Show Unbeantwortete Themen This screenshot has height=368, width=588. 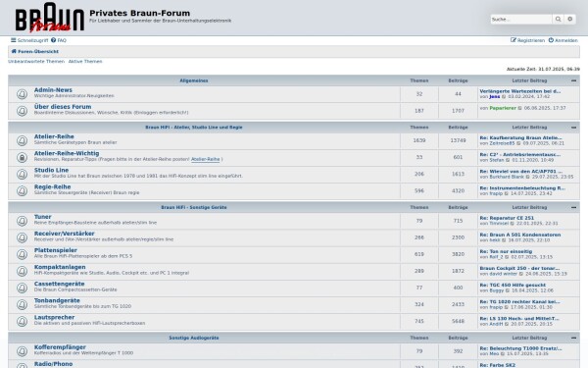pyautogui.click(x=36, y=61)
